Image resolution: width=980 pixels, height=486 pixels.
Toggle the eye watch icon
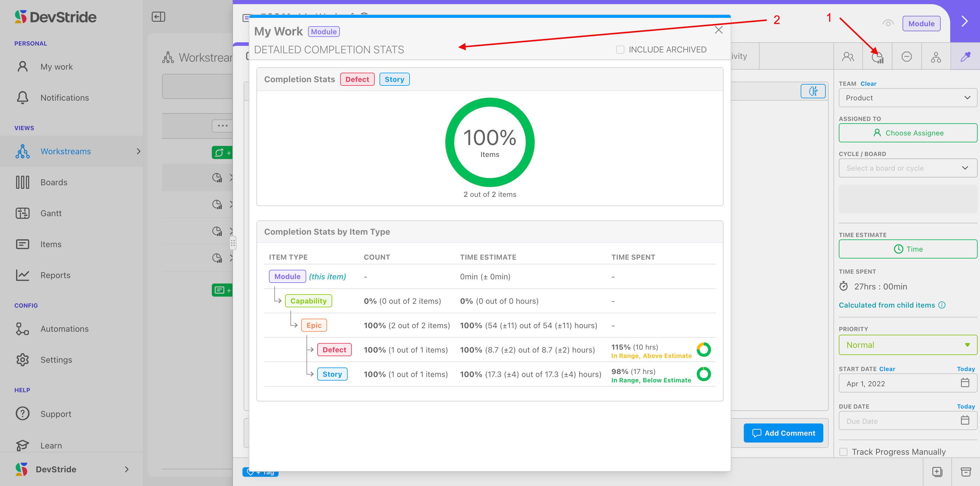point(888,24)
